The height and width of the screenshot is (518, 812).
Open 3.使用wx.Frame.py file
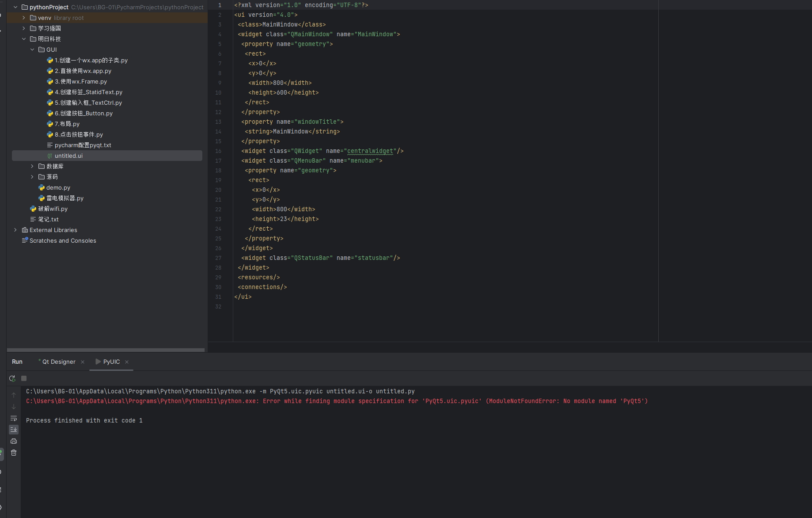[x=81, y=81]
